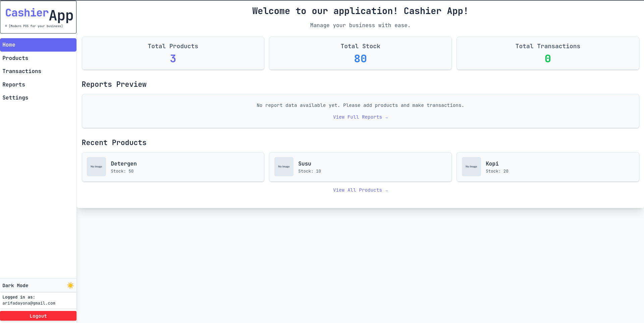Viewport: 644px width, 323px height.
Task: Click the Logout button
Action: [38, 316]
